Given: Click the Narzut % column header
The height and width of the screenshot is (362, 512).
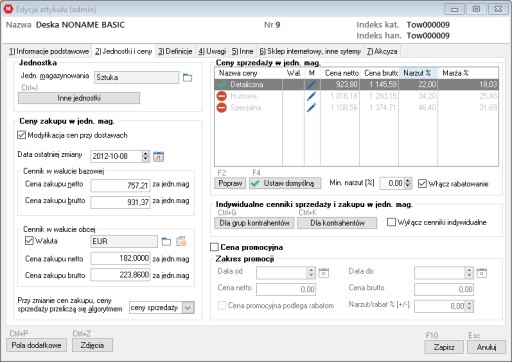Looking at the screenshot, I should coord(418,73).
